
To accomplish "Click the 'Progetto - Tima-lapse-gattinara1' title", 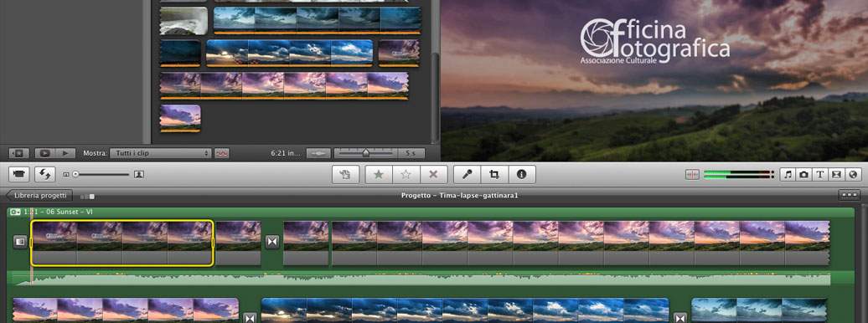I will [459, 196].
